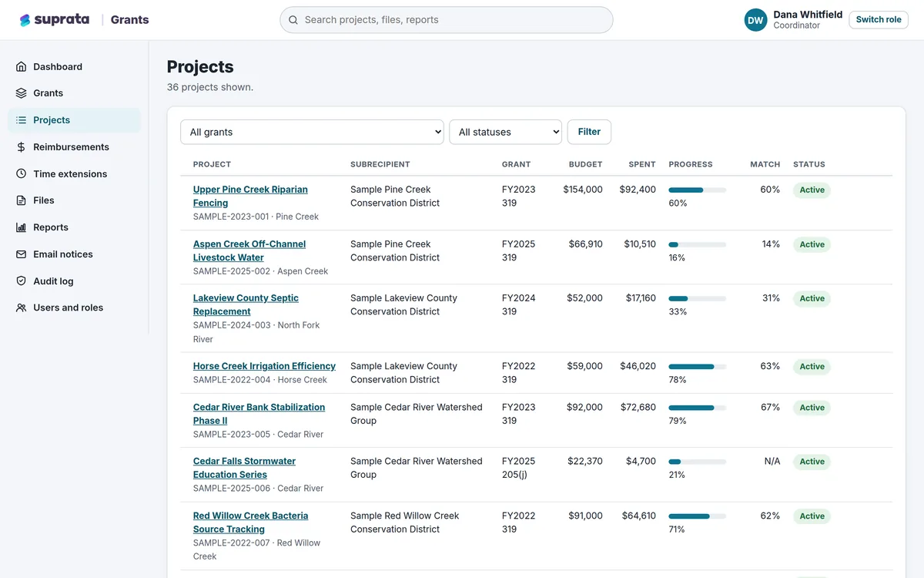Screen dimensions: 924x578
Task: Open Cedar Falls Stormwater Education Series project
Action: 244,468
